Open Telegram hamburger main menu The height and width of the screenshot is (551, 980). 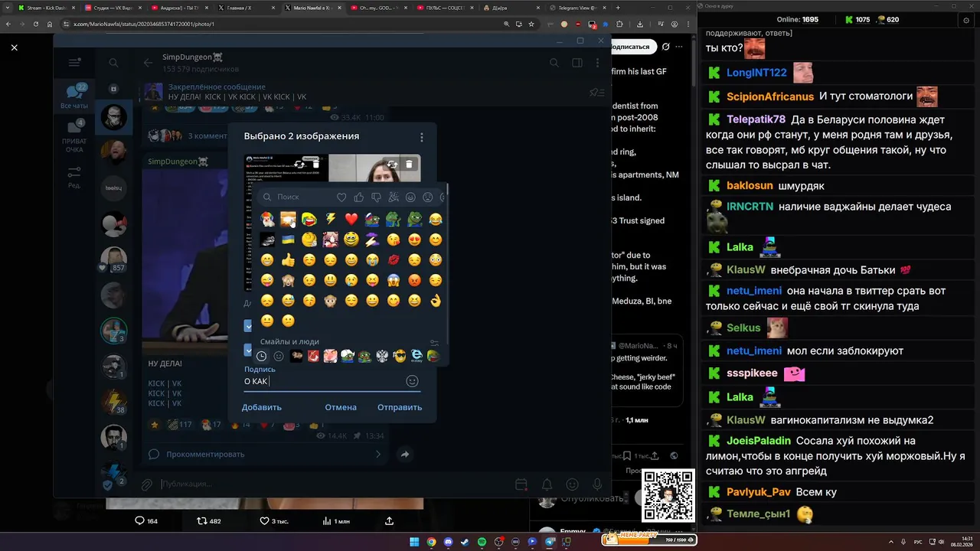74,63
